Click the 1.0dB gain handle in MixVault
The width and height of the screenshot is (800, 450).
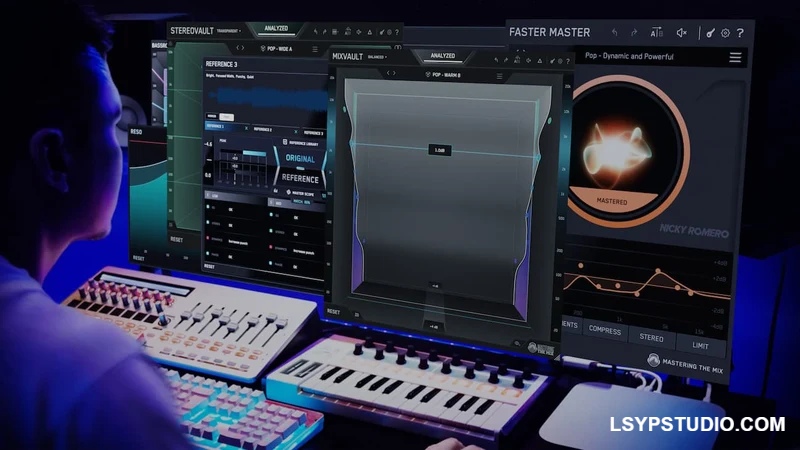pyautogui.click(x=440, y=150)
